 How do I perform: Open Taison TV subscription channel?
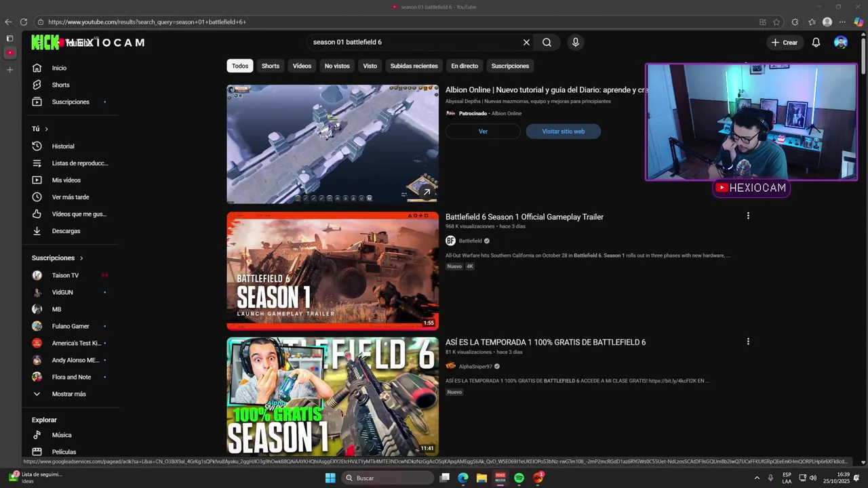pos(65,275)
